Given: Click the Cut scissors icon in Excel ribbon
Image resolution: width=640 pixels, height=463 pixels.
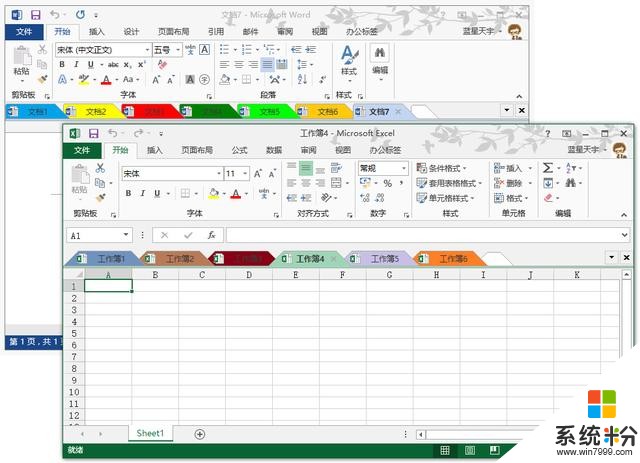Looking at the screenshot, I should point(100,168).
